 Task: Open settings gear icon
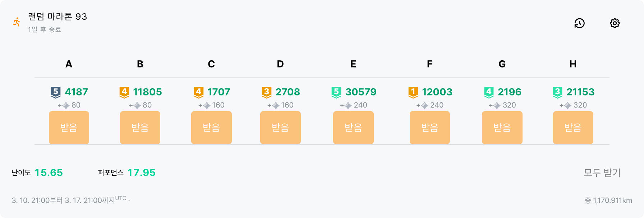(x=615, y=23)
